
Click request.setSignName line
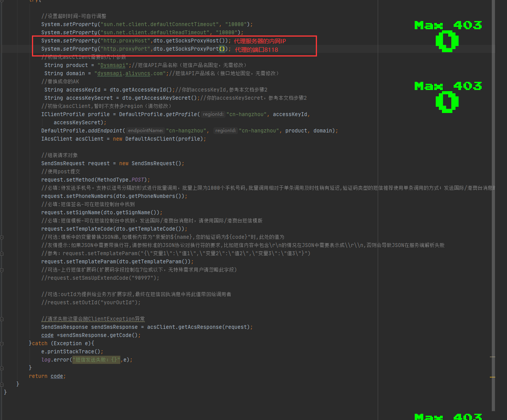click(102, 212)
